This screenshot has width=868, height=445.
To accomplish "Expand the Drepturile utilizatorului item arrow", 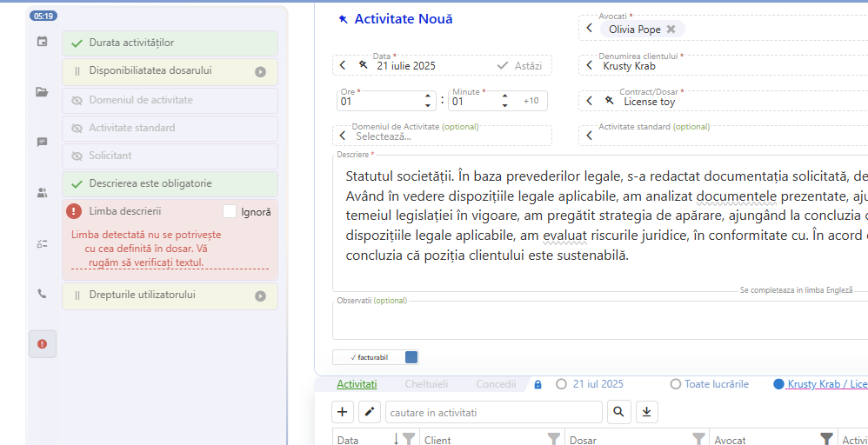I will (x=260, y=296).
